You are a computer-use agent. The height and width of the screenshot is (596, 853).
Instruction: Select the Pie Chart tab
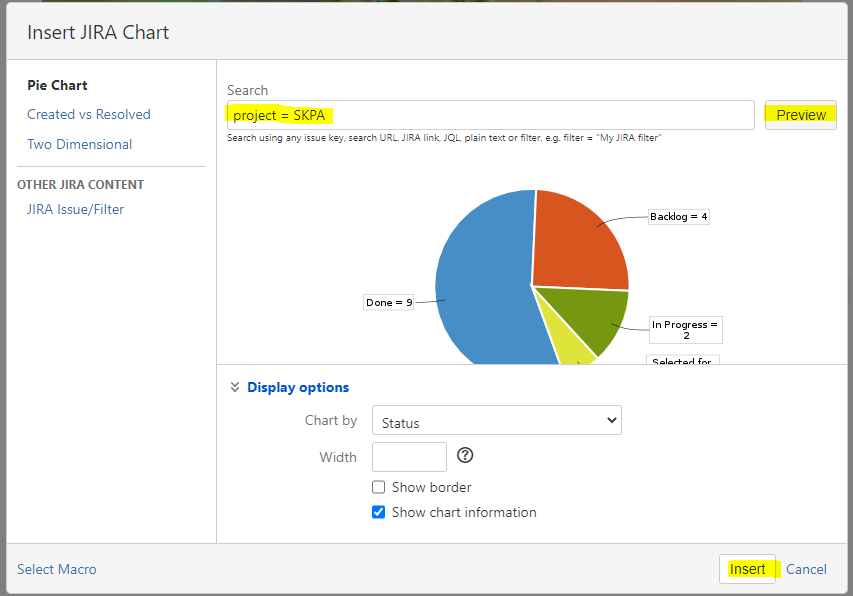click(57, 85)
